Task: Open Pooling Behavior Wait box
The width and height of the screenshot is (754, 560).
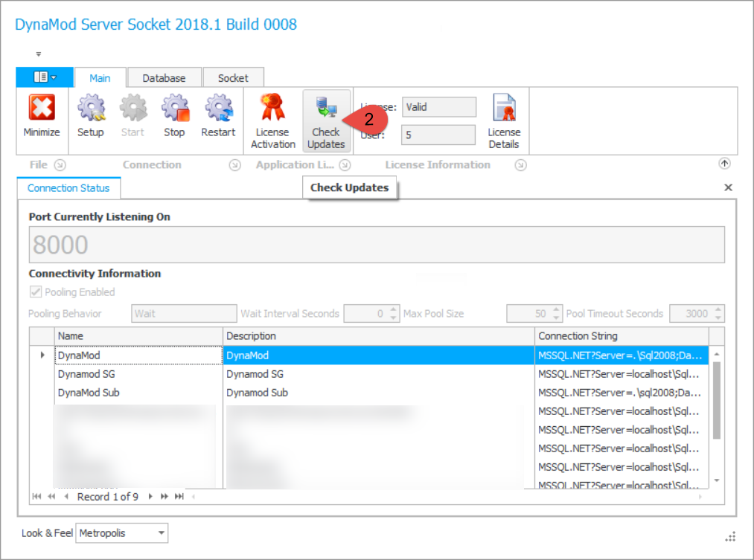Action: (184, 314)
